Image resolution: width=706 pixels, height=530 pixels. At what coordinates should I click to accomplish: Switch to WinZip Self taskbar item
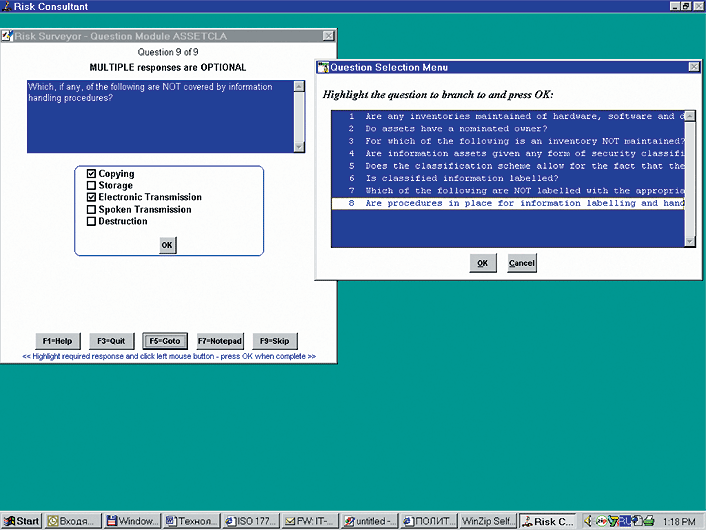(x=487, y=521)
